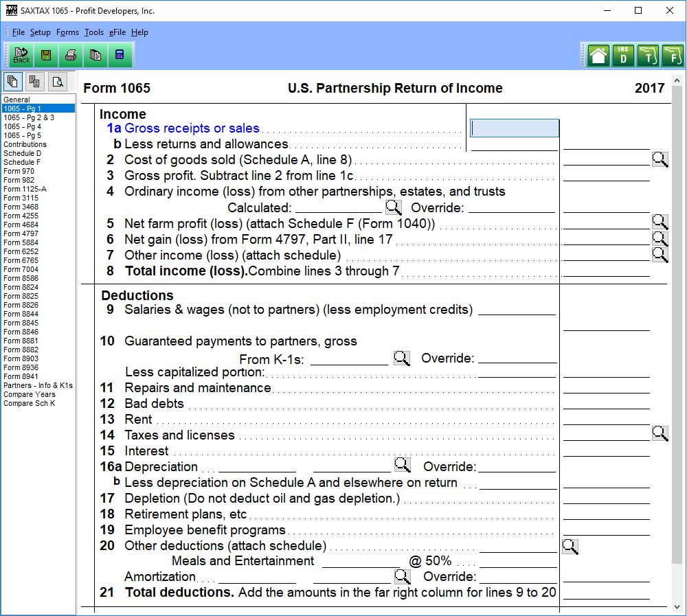Image resolution: width=687 pixels, height=616 pixels.
Task: Click magnifier next to Taxes and licenses
Action: click(660, 433)
